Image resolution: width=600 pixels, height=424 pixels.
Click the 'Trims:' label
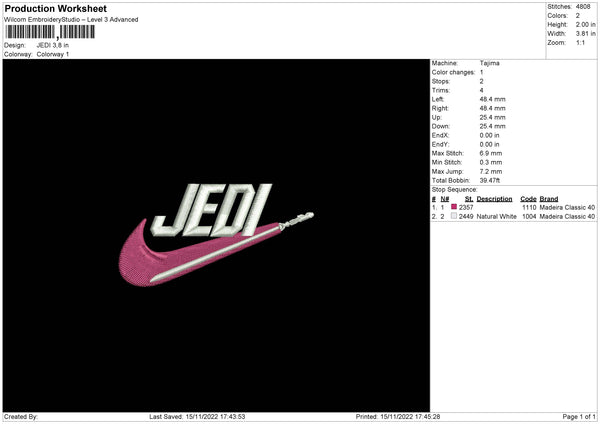[440, 90]
